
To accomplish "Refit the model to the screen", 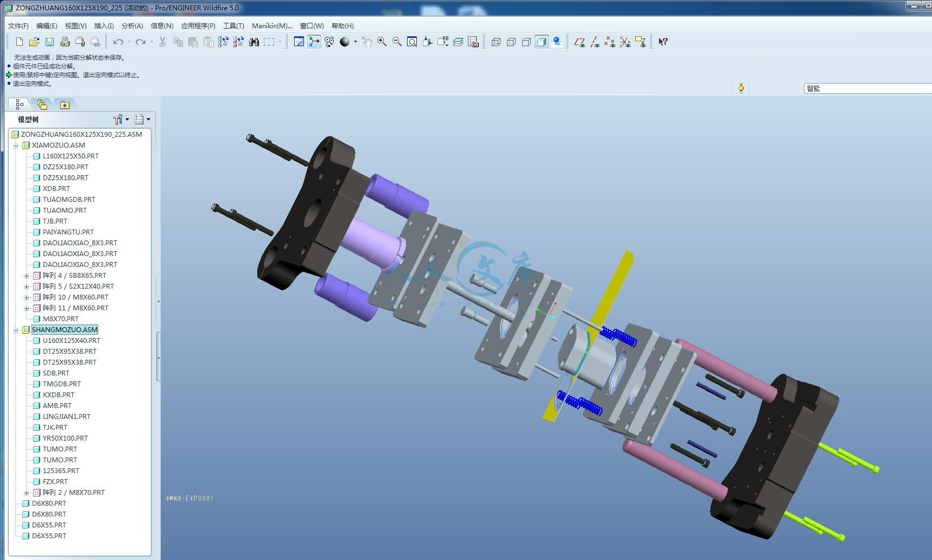I will [413, 42].
